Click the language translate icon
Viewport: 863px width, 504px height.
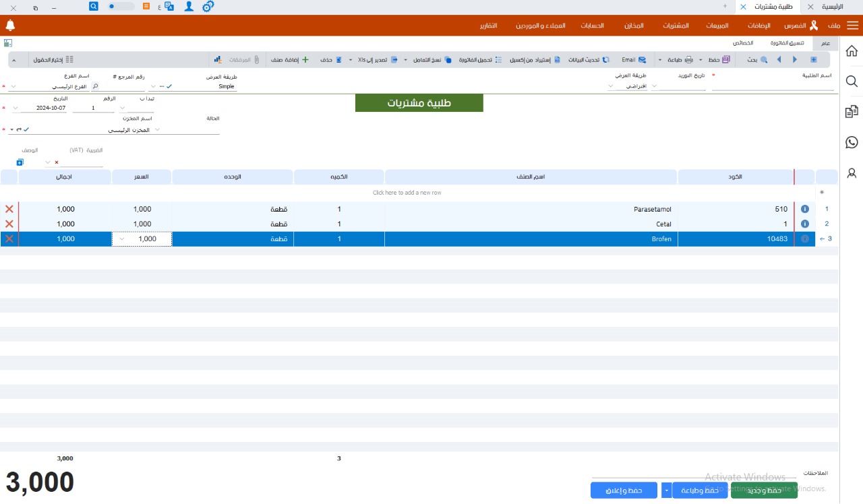[169, 6]
